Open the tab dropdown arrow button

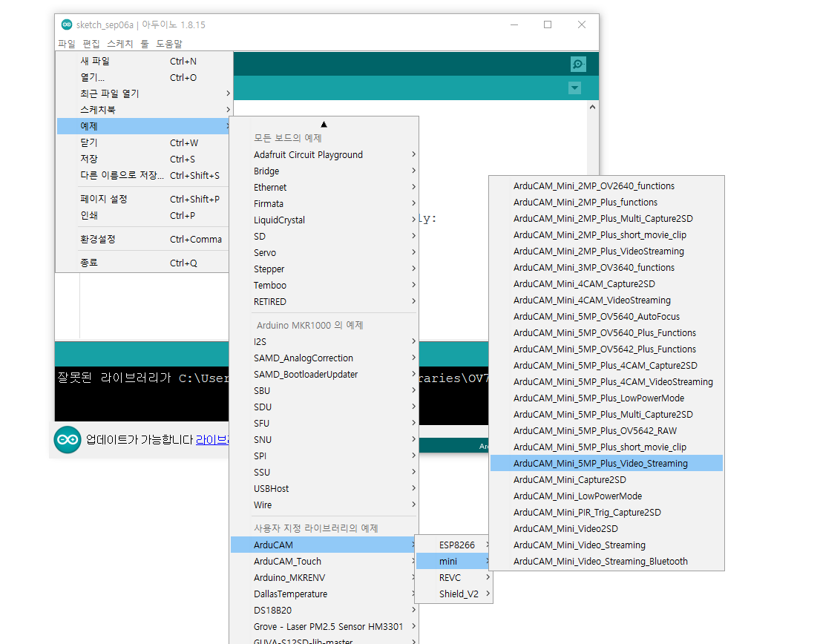574,88
